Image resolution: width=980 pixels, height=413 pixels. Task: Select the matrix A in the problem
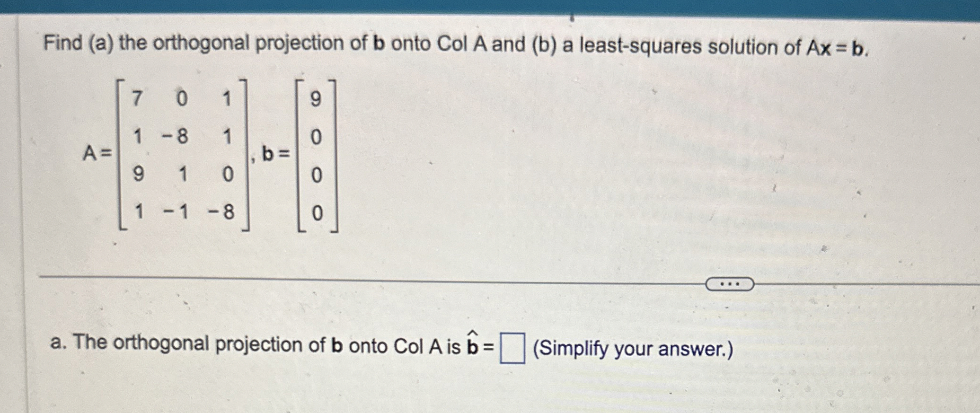182,154
